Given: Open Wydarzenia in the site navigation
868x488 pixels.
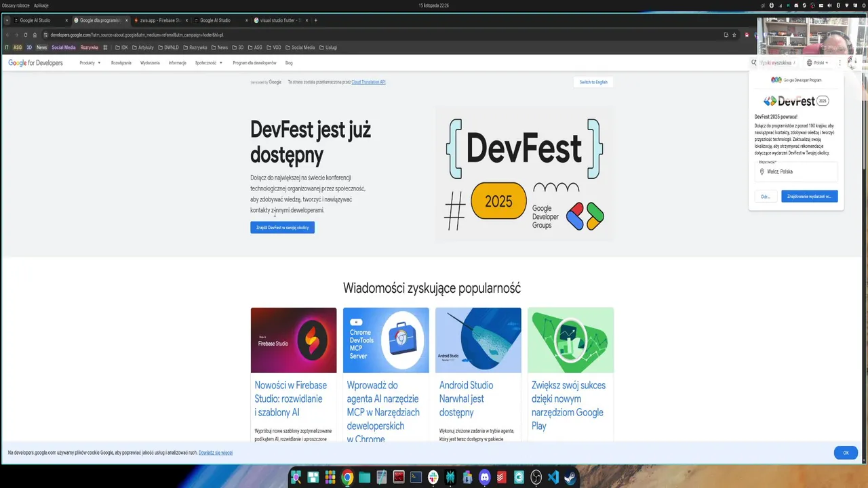Looking at the screenshot, I should tap(150, 62).
